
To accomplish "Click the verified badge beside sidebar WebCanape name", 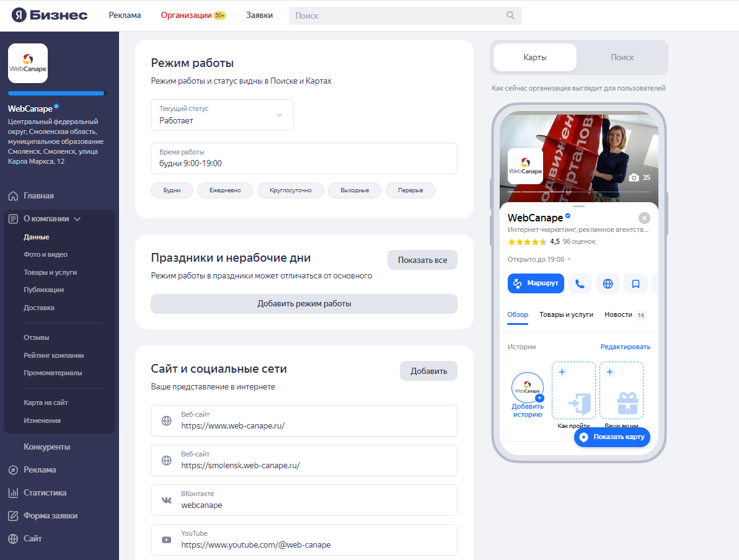I will click(56, 106).
